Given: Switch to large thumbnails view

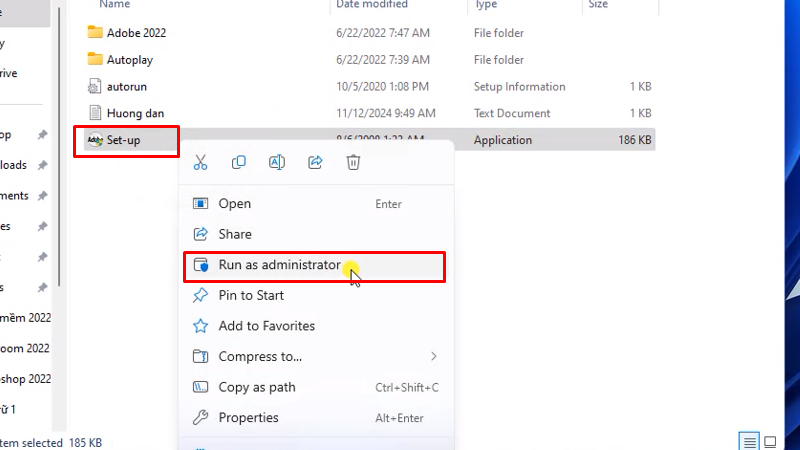Looking at the screenshot, I should click(771, 441).
